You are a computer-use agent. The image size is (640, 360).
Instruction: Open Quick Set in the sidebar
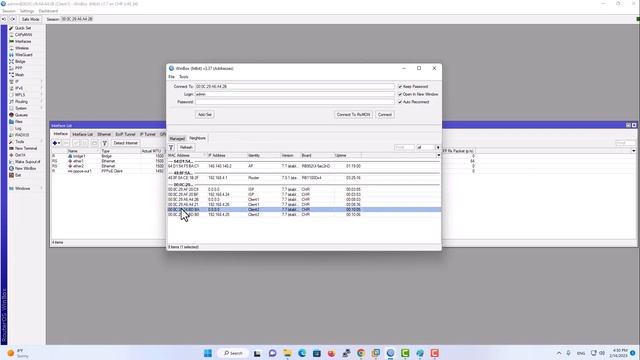(22, 28)
